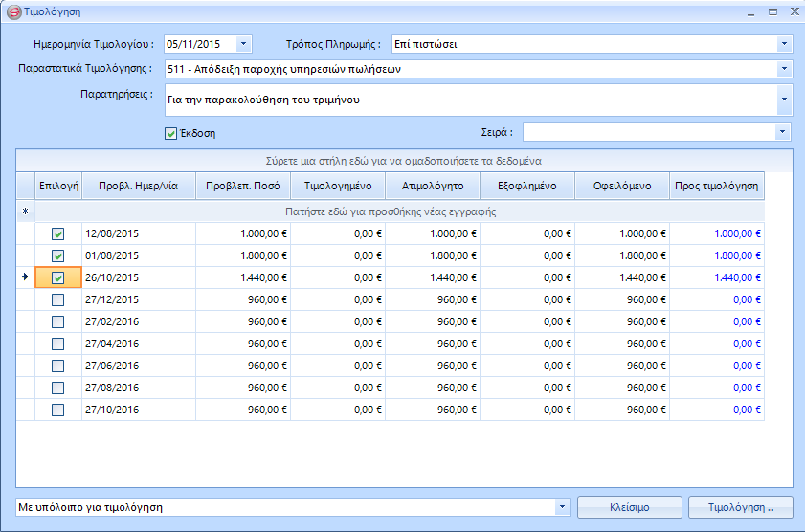This screenshot has width=805, height=532.
Task: Uncheck the Έκδοση checkbox
Action: (x=171, y=133)
